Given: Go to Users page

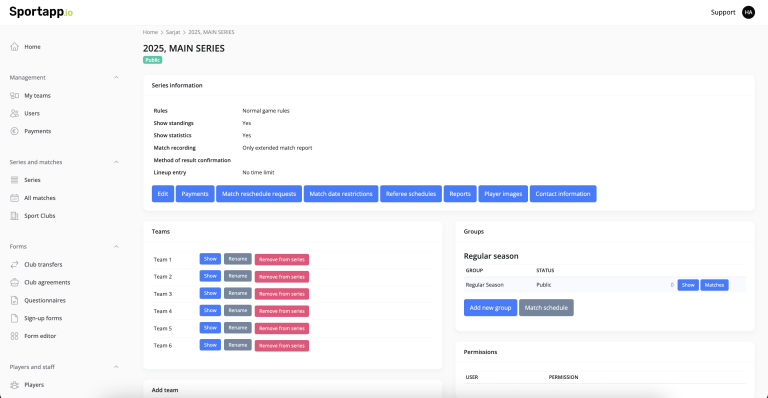Looking at the screenshot, I should point(32,114).
